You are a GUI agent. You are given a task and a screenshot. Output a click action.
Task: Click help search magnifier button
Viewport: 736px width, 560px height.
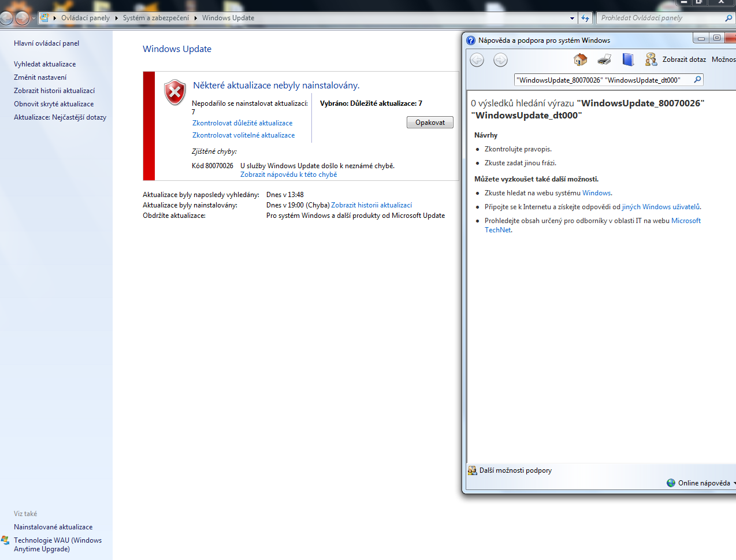698,80
